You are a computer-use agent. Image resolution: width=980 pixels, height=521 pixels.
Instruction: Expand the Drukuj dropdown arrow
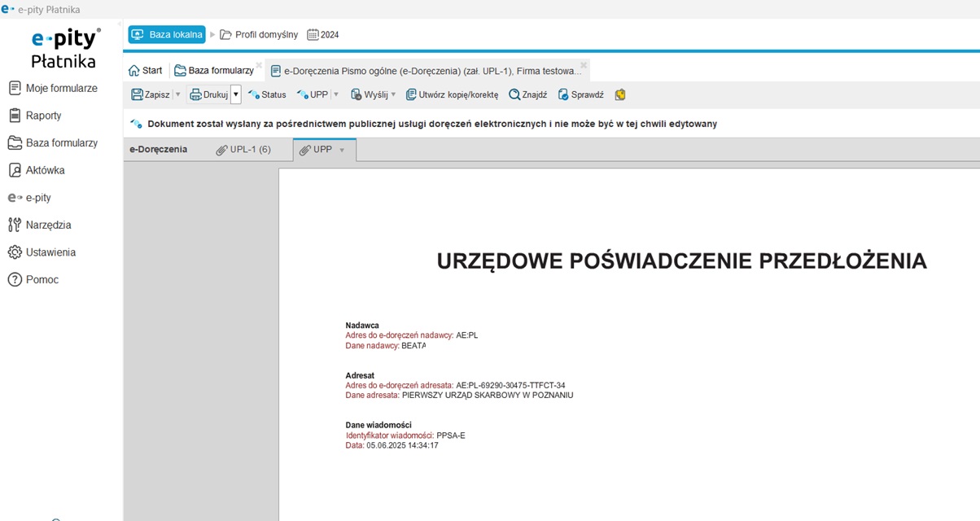point(236,94)
